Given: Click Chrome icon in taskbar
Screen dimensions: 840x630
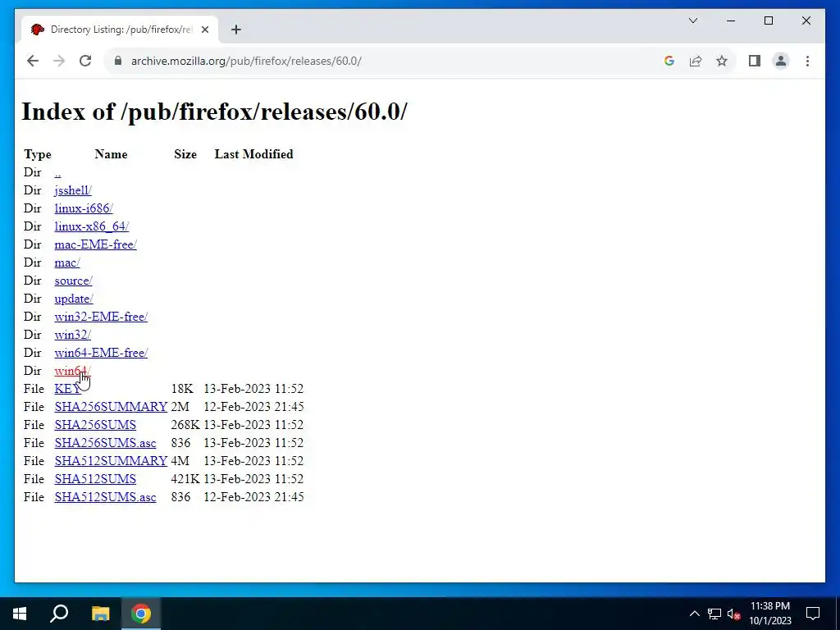Looking at the screenshot, I should pyautogui.click(x=141, y=614).
